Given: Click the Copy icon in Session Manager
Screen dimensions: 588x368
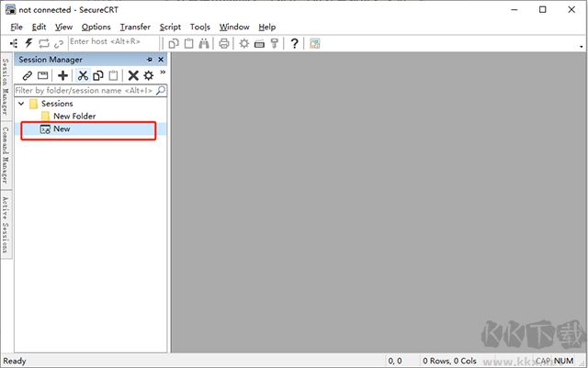Looking at the screenshot, I should click(x=98, y=75).
